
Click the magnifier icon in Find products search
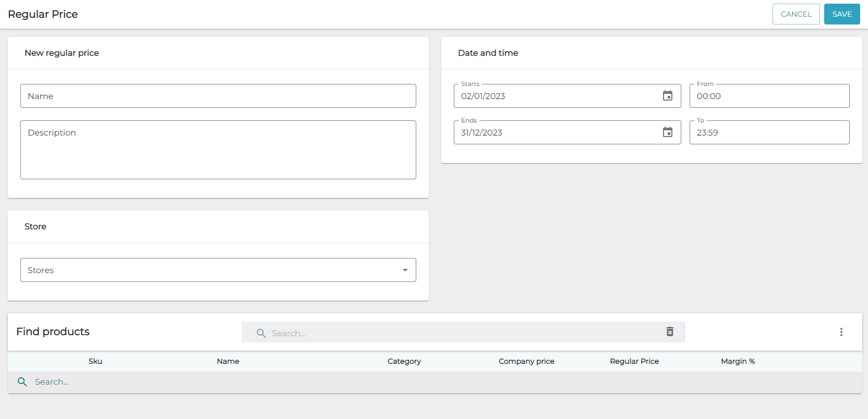pyautogui.click(x=261, y=333)
